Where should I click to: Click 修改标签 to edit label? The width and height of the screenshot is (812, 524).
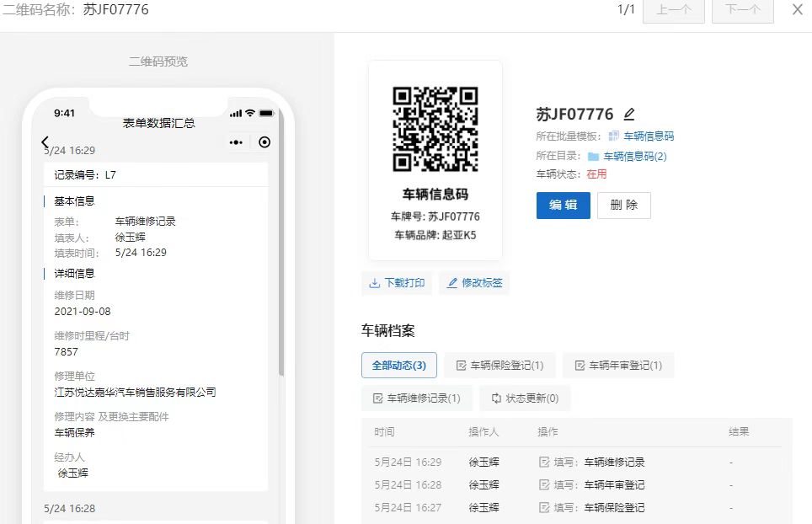point(474,283)
